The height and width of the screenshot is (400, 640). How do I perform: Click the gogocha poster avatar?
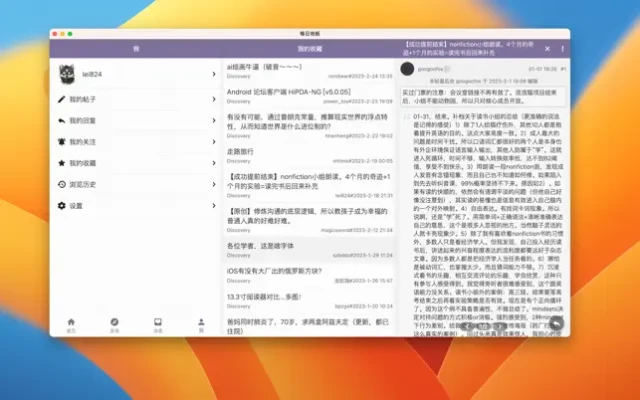click(407, 69)
